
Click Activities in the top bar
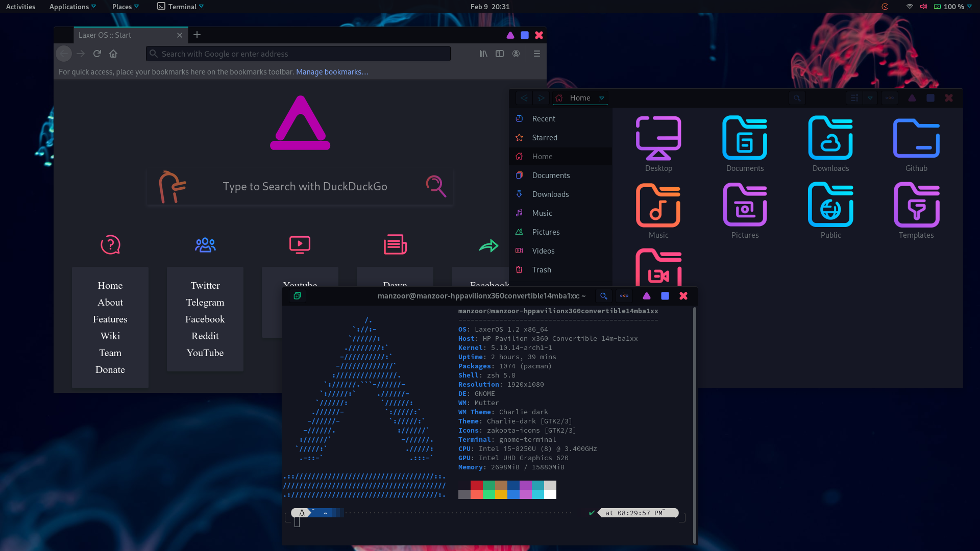pyautogui.click(x=20, y=7)
